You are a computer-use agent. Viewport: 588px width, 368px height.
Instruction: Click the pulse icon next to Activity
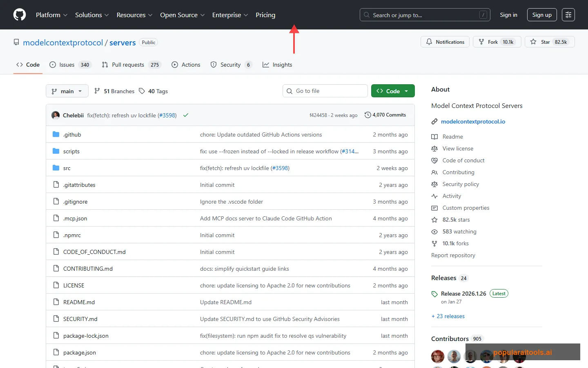click(434, 196)
